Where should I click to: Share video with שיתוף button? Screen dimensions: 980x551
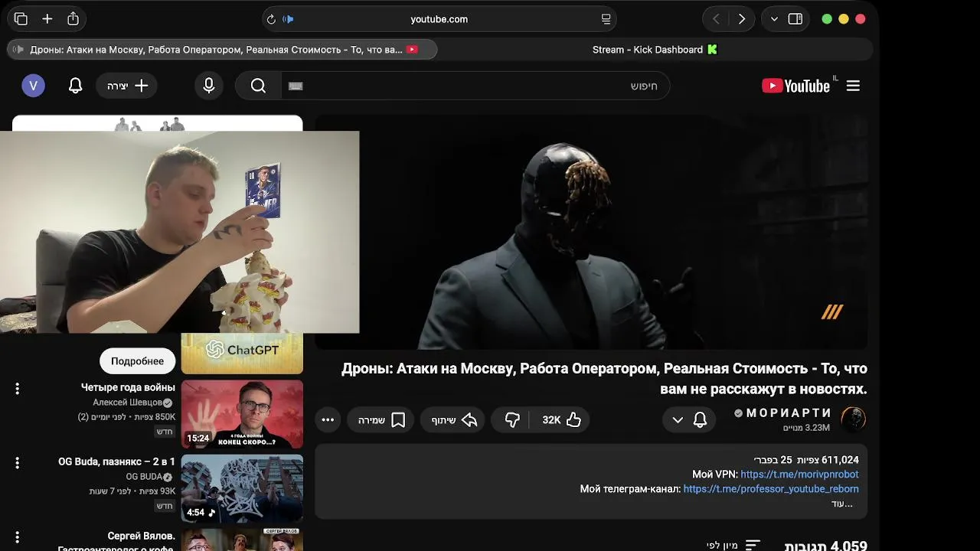click(x=452, y=419)
